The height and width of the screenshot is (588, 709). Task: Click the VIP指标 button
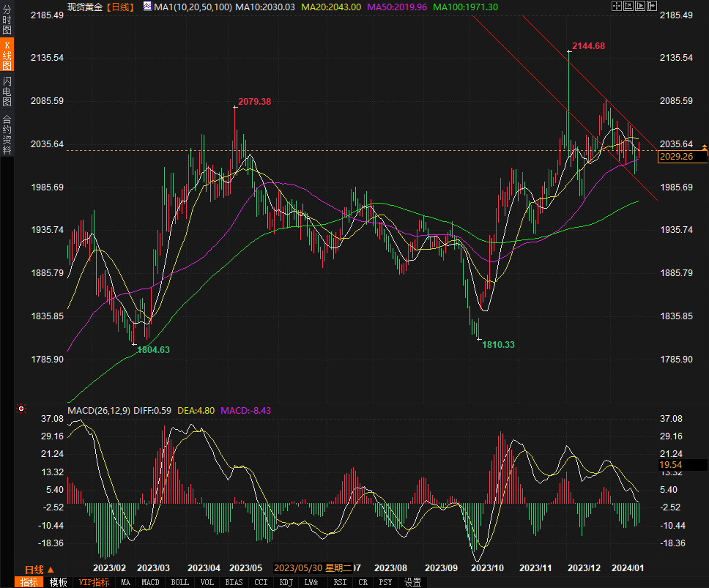pyautogui.click(x=94, y=582)
